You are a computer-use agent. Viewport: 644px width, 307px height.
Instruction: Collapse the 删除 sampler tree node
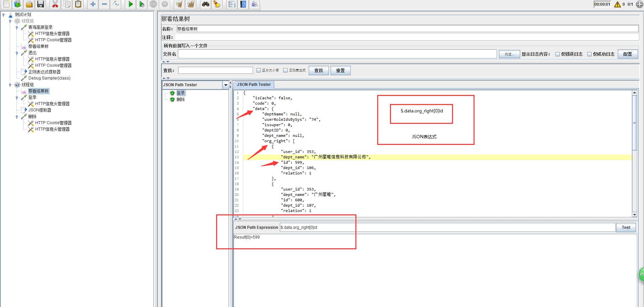(17, 117)
